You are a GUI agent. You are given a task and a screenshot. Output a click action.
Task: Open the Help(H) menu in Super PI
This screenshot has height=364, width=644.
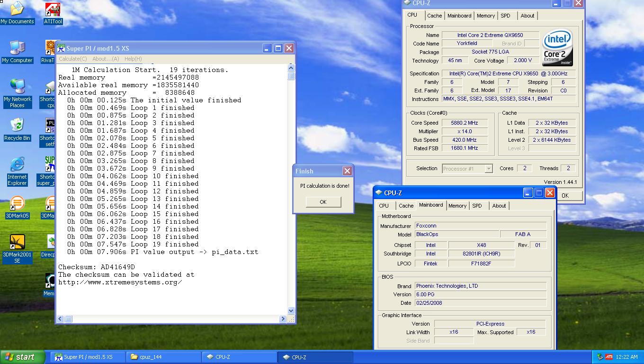click(133, 59)
